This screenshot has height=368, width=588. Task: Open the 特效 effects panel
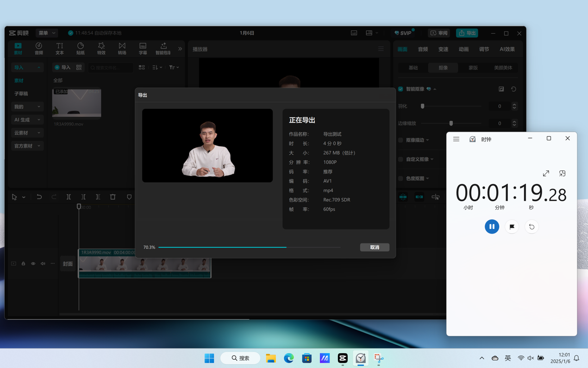coord(101,48)
